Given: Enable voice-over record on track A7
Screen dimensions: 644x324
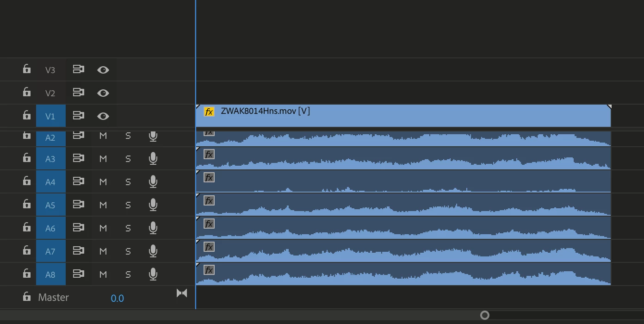Looking at the screenshot, I should click(153, 251).
